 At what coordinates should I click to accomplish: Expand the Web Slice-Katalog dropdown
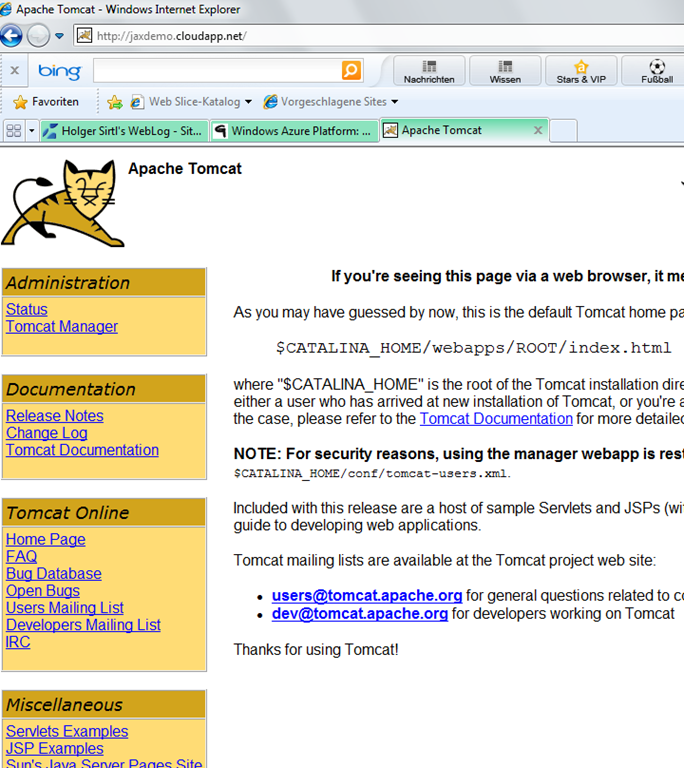pos(248,102)
